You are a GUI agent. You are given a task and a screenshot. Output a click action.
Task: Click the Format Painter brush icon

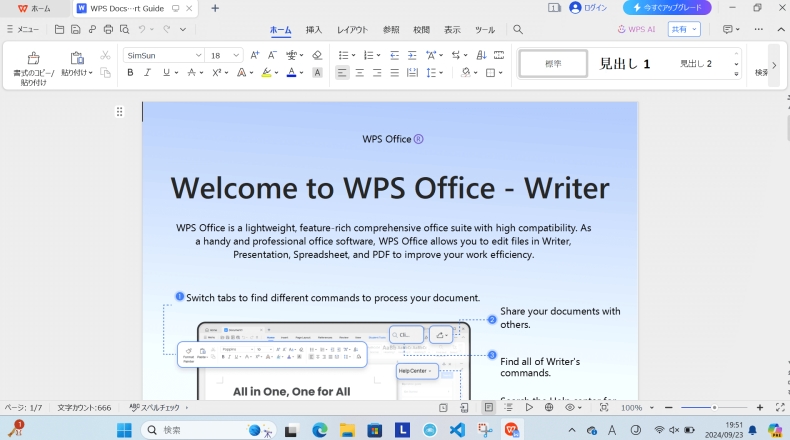(x=33, y=58)
